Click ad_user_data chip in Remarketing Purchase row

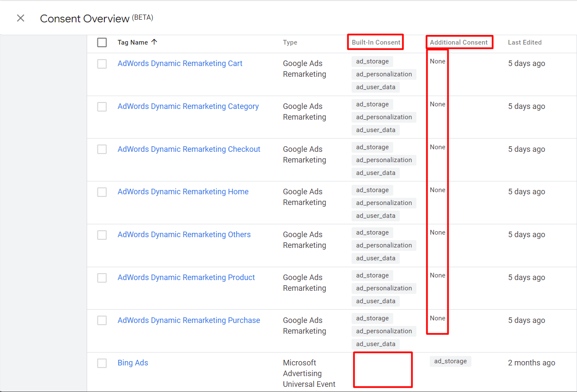click(x=376, y=344)
